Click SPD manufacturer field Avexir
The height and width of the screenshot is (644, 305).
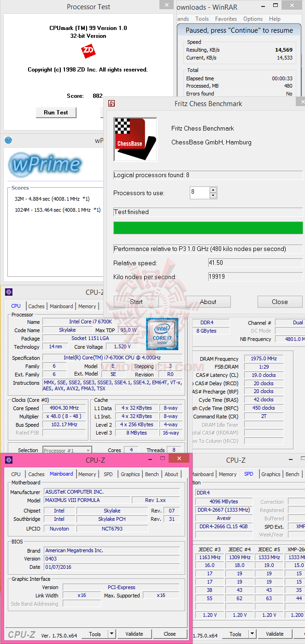[x=224, y=518]
